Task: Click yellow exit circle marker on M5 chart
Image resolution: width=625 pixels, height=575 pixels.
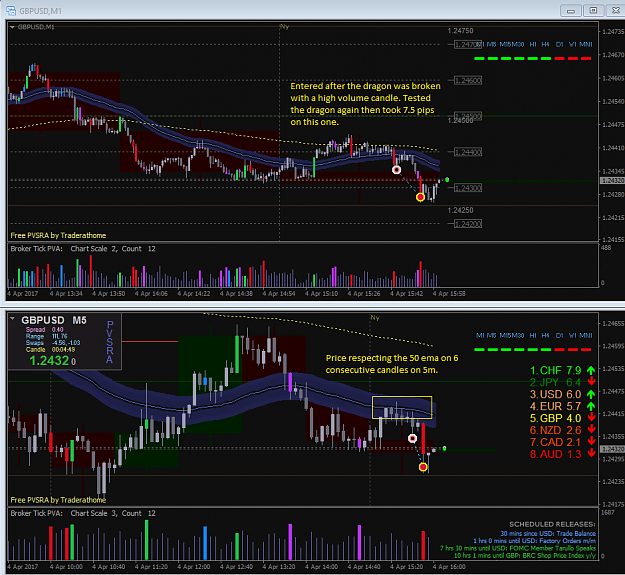Action: click(x=423, y=467)
